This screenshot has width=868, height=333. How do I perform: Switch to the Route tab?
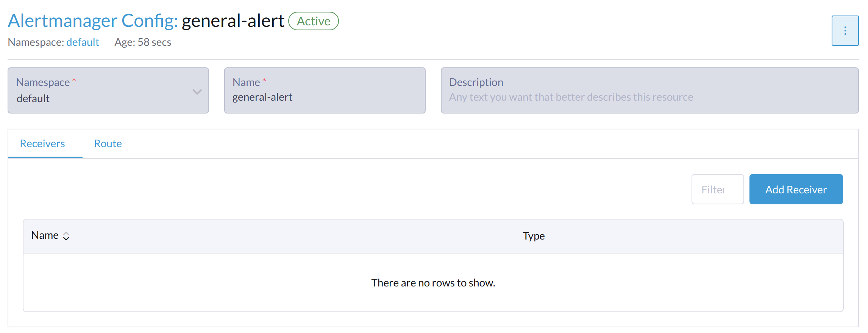tap(108, 144)
